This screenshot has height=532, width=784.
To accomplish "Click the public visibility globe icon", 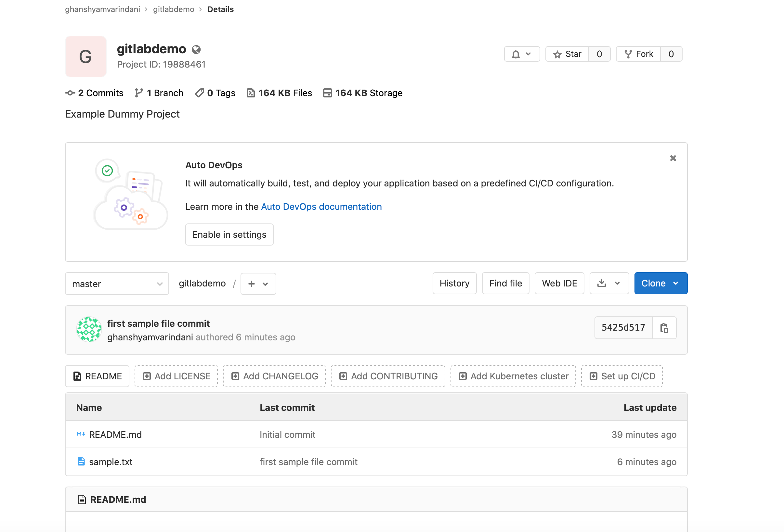I will click(x=196, y=50).
